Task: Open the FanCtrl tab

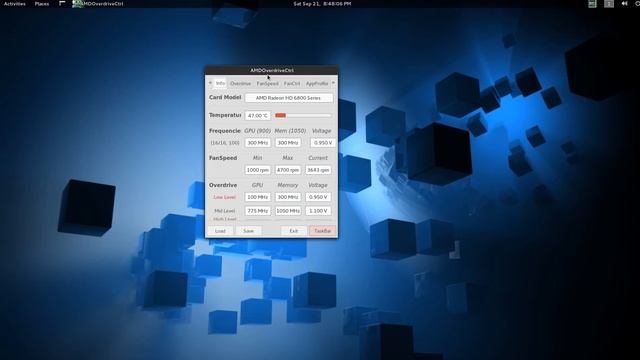Action: [x=292, y=83]
